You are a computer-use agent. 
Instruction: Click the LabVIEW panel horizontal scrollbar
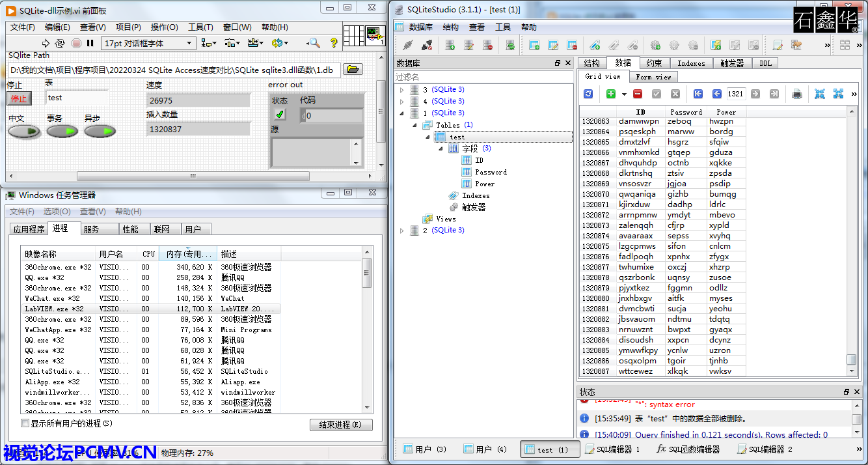tap(193, 176)
